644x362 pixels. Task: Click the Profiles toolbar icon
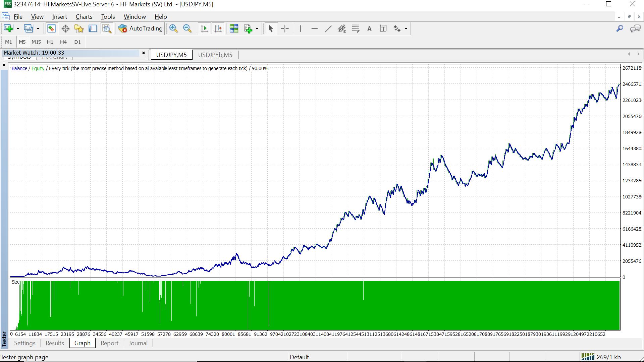[x=29, y=29]
